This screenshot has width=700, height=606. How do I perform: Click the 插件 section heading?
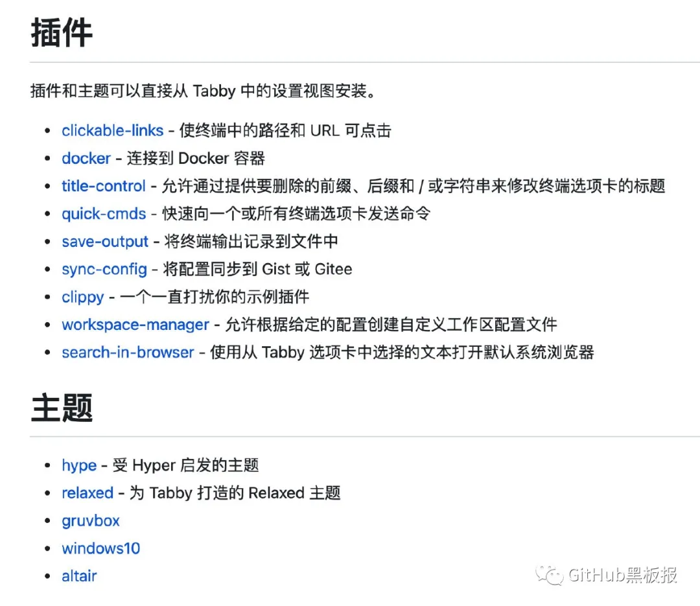click(62, 32)
